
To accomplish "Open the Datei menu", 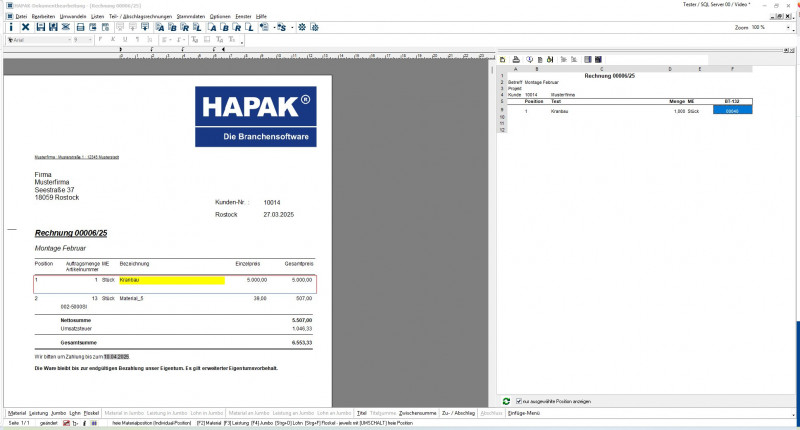I will pos(21,16).
